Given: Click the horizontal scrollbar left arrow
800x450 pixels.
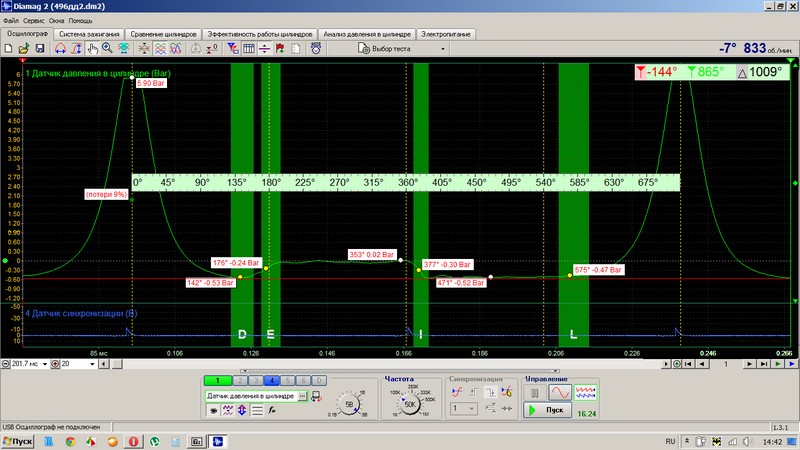Looking at the screenshot, I should (104, 364).
